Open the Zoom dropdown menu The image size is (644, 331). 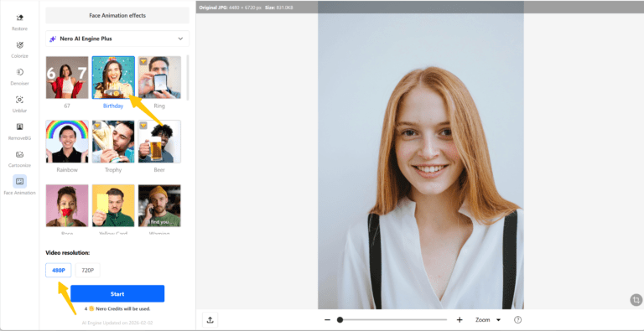pyautogui.click(x=488, y=320)
